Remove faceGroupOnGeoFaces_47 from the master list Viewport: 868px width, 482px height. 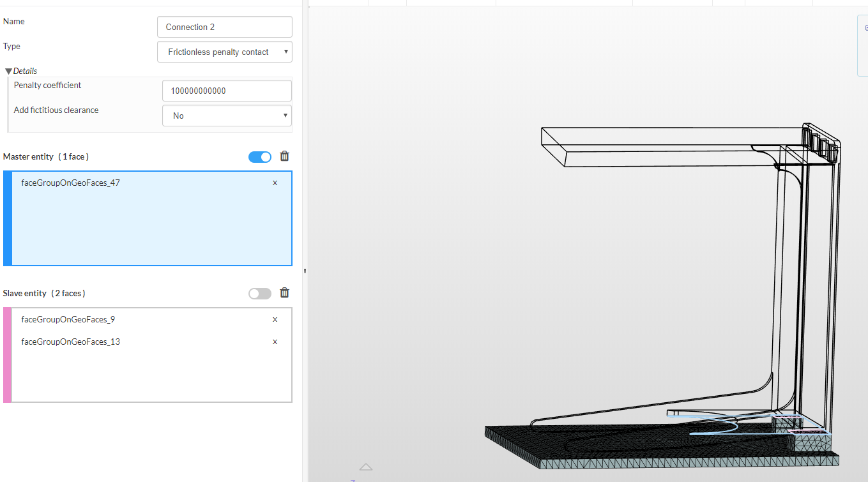275,183
